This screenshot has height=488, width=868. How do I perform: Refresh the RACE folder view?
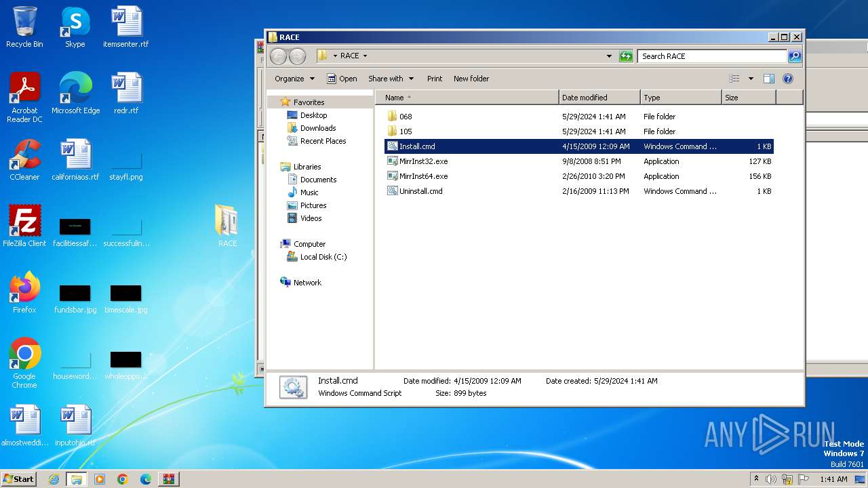(626, 56)
